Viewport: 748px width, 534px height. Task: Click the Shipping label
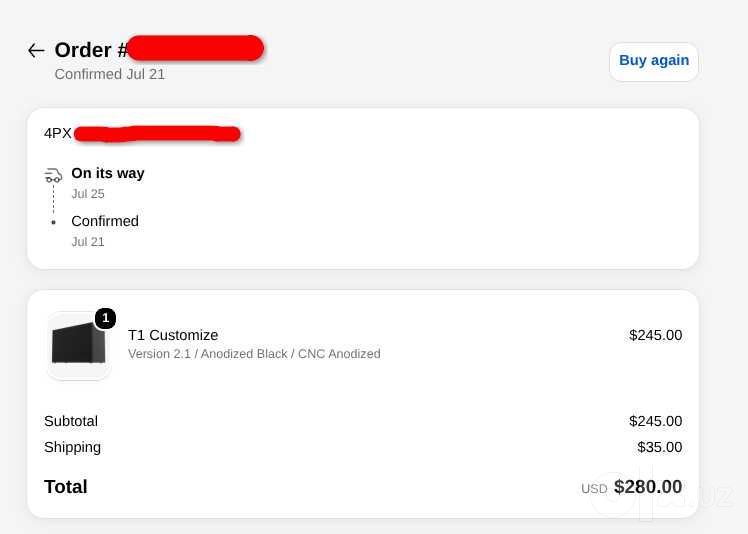coord(73,447)
